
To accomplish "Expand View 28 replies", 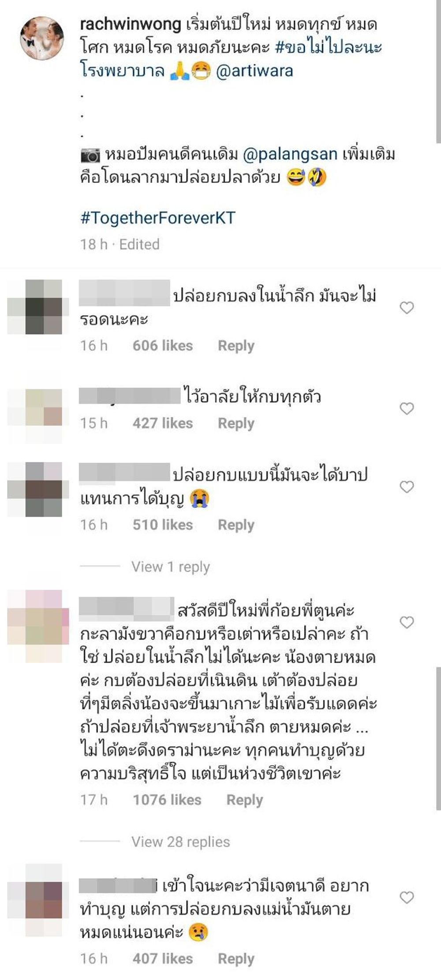I will click(x=180, y=842).
